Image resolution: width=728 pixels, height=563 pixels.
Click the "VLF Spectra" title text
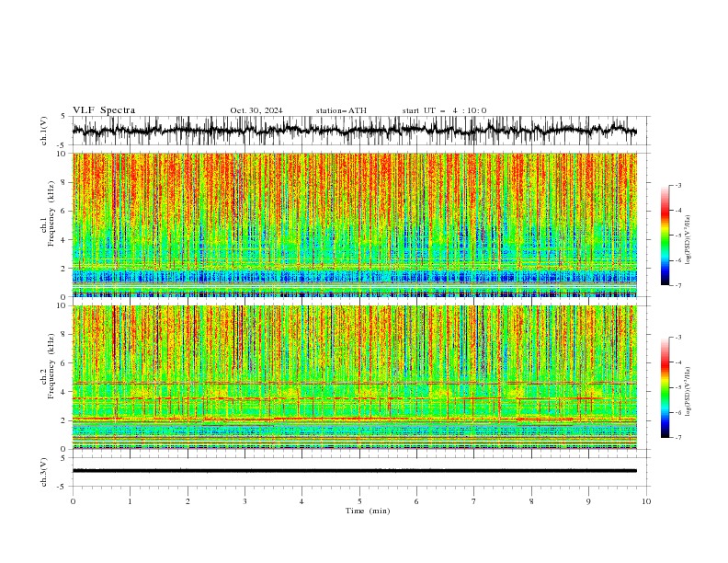click(x=104, y=110)
